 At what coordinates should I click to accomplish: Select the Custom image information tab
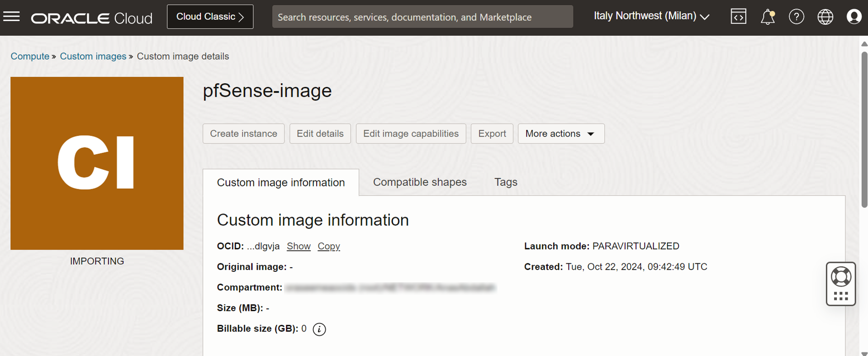point(280,182)
